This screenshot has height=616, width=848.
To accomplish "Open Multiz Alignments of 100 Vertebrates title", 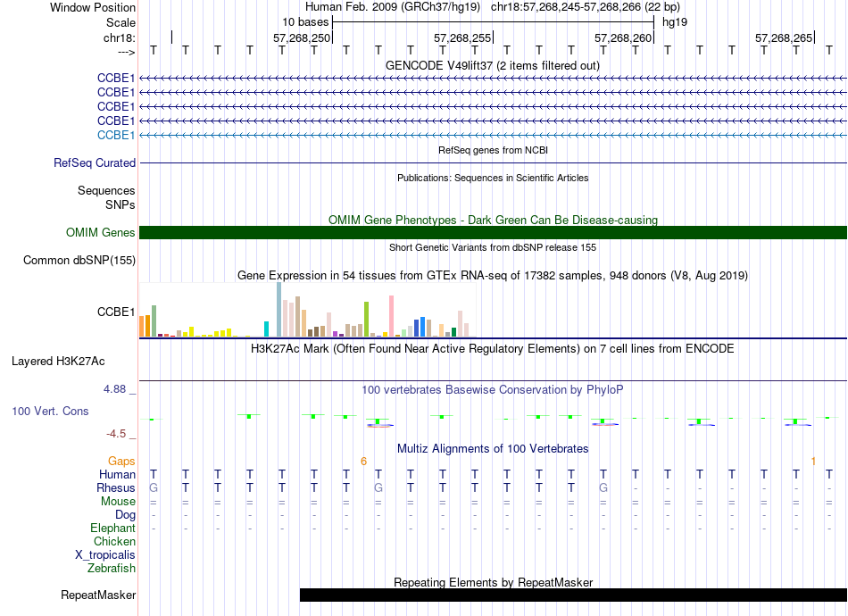I will [x=493, y=449].
